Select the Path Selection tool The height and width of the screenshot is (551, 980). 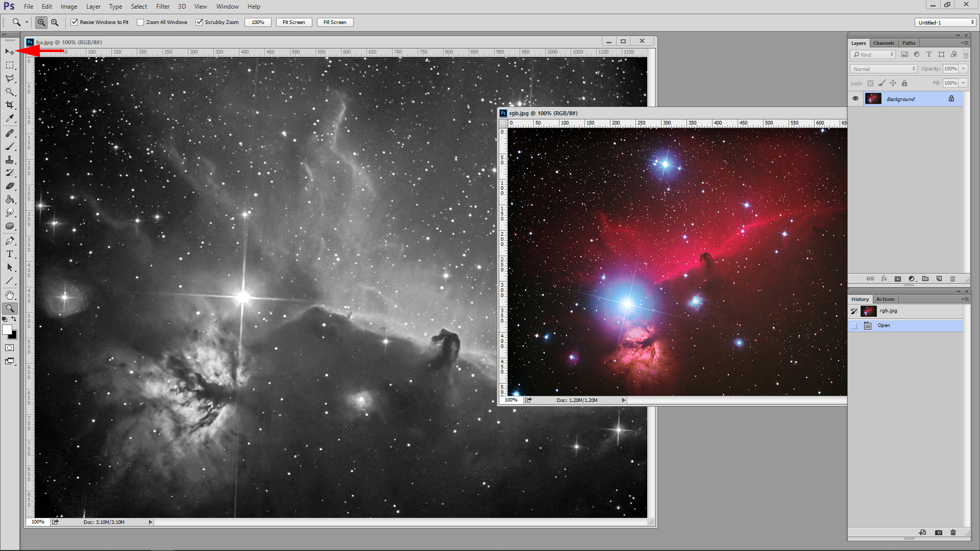pyautogui.click(x=10, y=267)
